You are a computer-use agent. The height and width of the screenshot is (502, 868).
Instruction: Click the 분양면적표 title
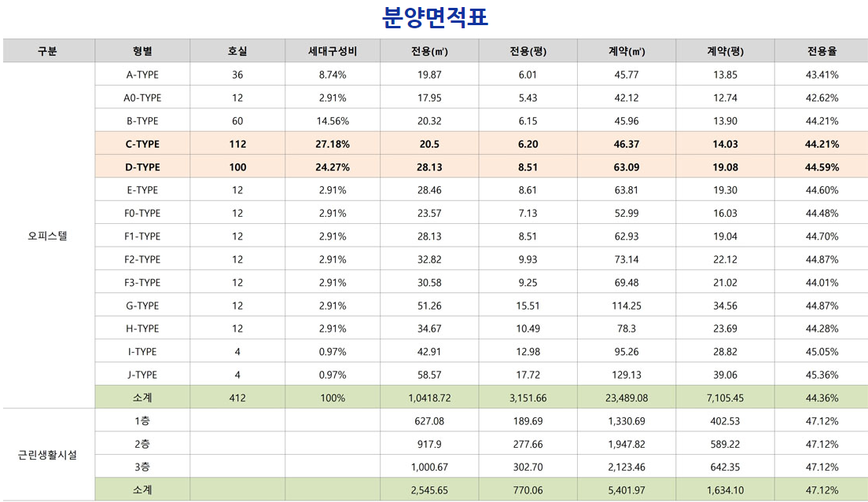[x=434, y=17]
